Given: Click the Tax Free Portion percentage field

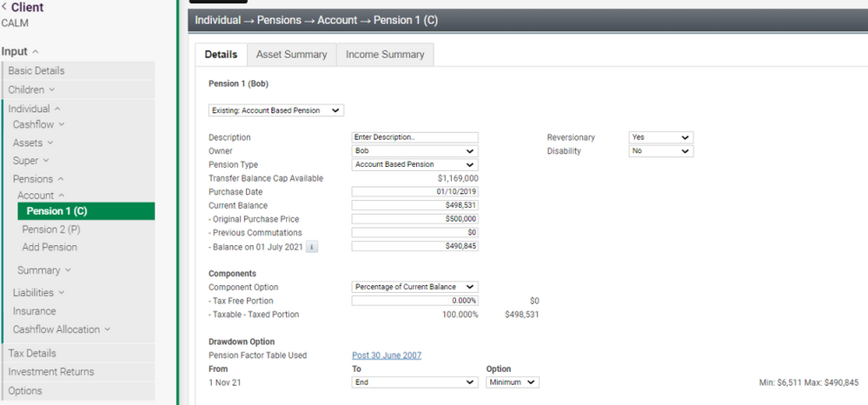Looking at the screenshot, I should [x=414, y=301].
